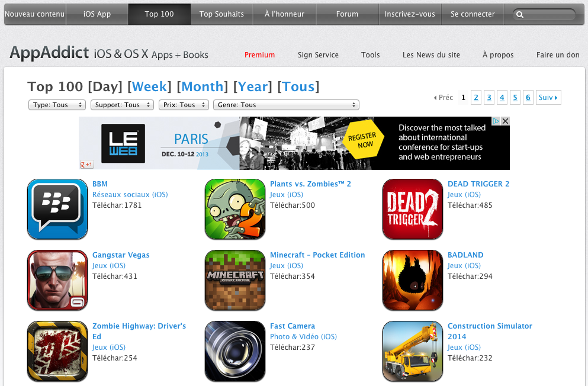The image size is (588, 386).
Task: Expand the Type: Tous dropdown
Action: click(x=57, y=105)
